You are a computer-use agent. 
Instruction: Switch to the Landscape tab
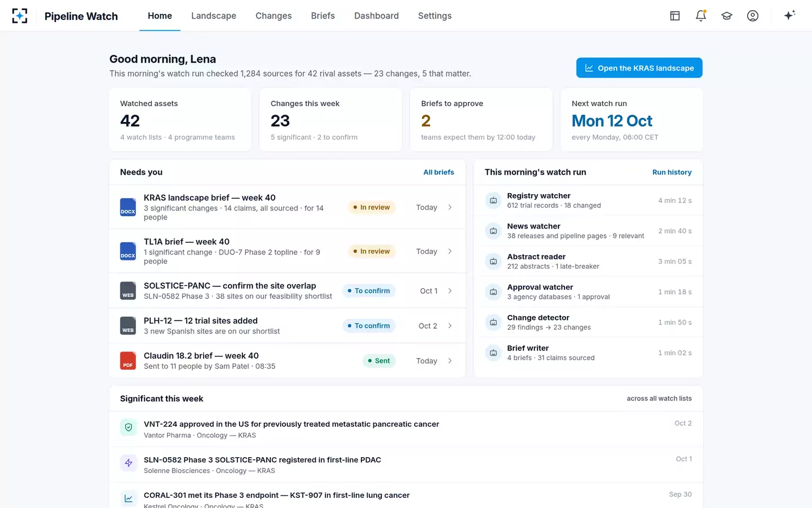214,16
